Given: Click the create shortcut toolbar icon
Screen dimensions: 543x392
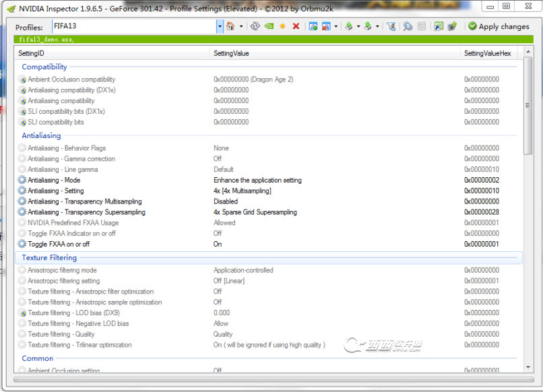Looking at the screenshot, I should pyautogui.click(x=439, y=26).
